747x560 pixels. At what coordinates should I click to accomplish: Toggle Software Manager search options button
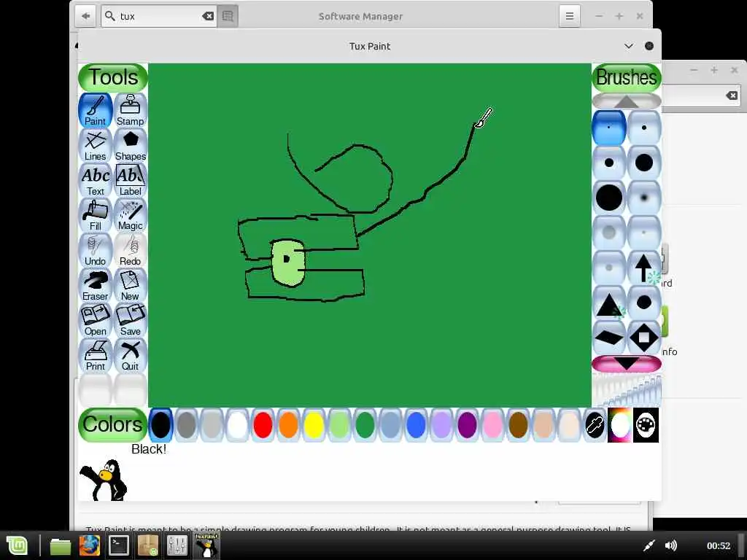pyautogui.click(x=228, y=16)
